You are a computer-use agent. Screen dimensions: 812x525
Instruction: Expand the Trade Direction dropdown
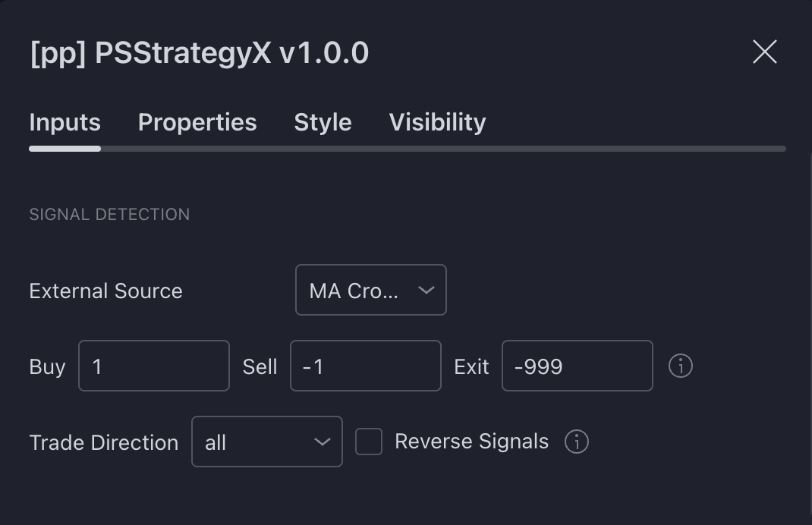[266, 442]
